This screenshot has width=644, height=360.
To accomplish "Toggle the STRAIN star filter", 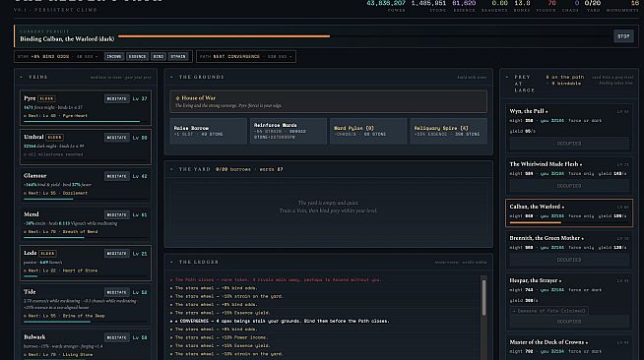I will [178, 57].
